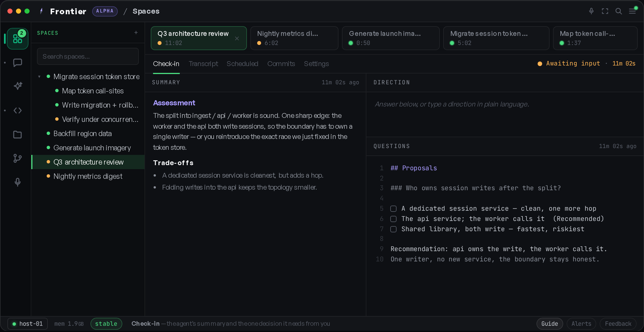Open the Map token call-... session tab

[595, 38]
